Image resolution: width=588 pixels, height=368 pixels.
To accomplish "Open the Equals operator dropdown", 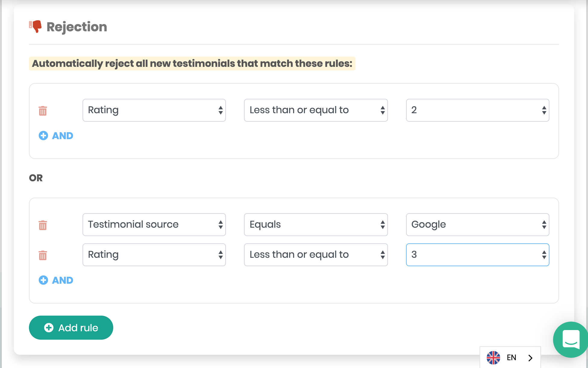I will (x=316, y=225).
